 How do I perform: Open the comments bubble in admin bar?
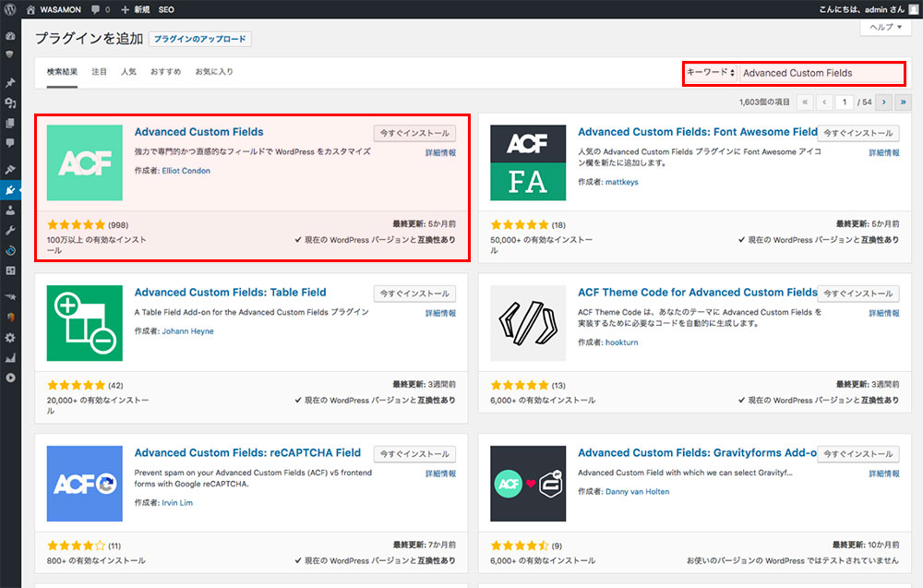coord(101,9)
